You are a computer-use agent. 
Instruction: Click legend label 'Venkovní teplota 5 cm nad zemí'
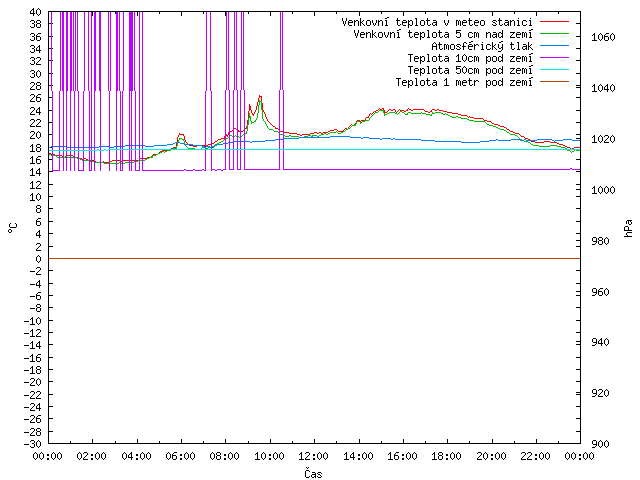click(x=443, y=34)
